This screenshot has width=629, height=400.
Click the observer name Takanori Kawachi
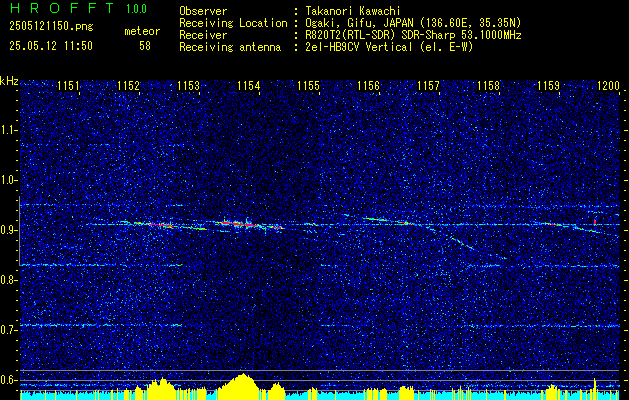[353, 11]
